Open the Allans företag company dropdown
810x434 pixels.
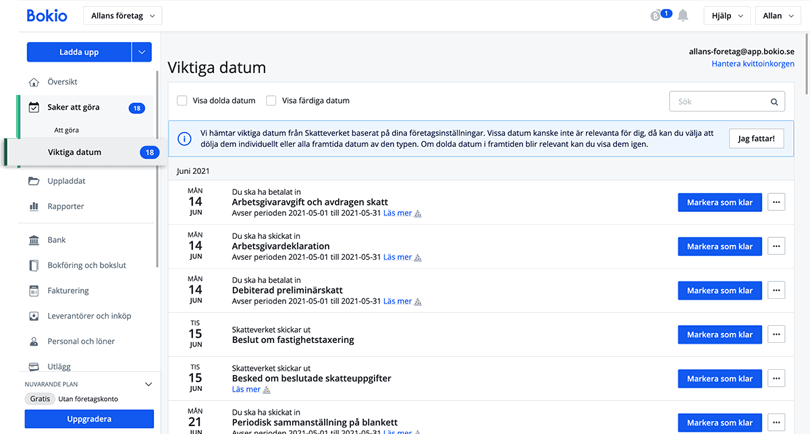(x=121, y=16)
